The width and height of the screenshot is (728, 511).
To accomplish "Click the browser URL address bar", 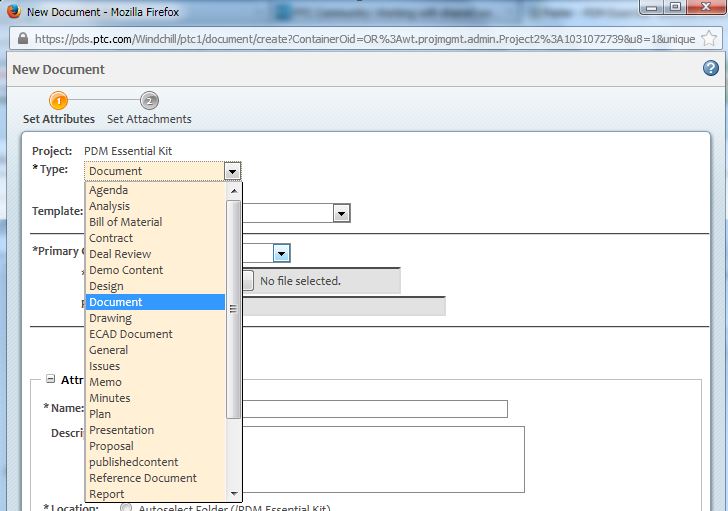I will (364, 39).
